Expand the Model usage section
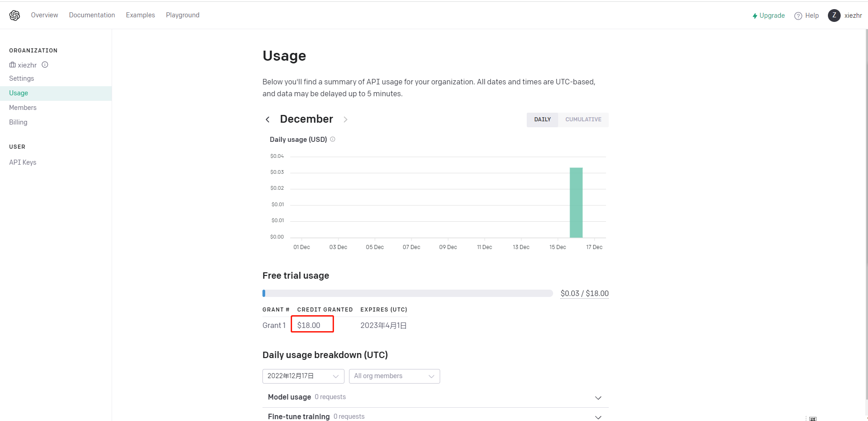 [598, 398]
